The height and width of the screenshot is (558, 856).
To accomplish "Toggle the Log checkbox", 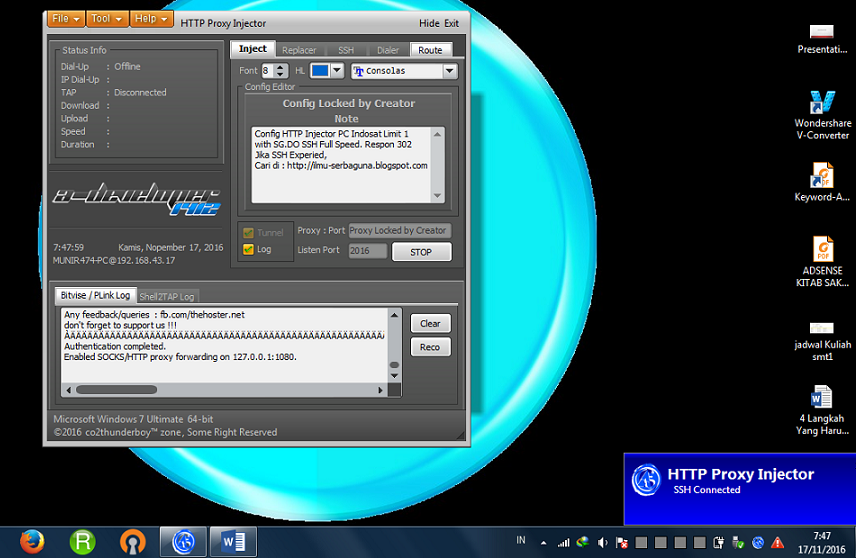I will click(248, 250).
